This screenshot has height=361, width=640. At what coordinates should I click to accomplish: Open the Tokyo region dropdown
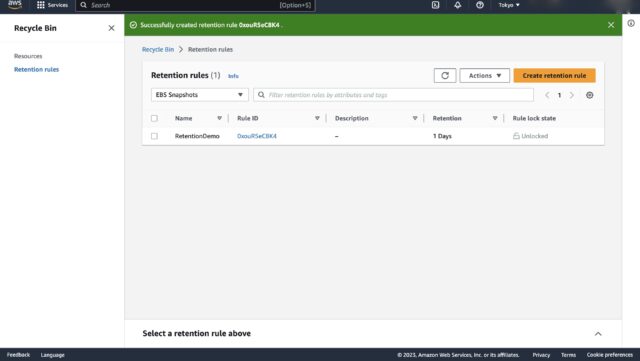(509, 5)
